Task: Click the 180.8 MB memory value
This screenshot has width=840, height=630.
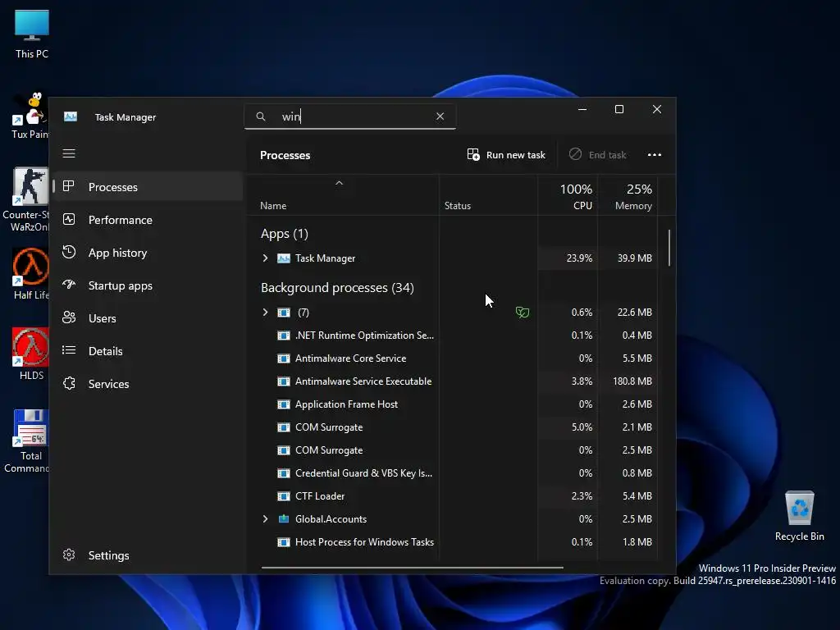Action: [632, 381]
